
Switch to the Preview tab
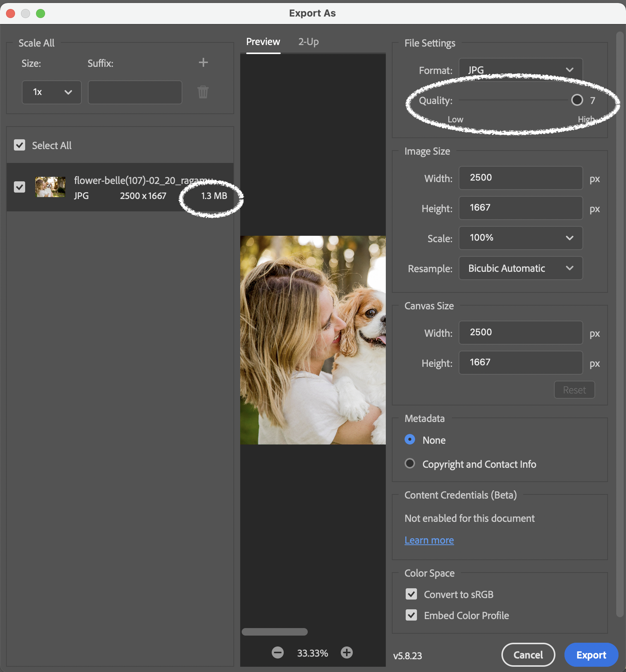point(263,42)
